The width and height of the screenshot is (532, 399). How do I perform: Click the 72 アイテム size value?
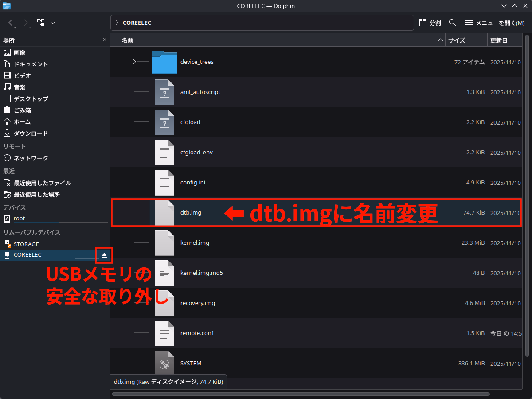[469, 62]
